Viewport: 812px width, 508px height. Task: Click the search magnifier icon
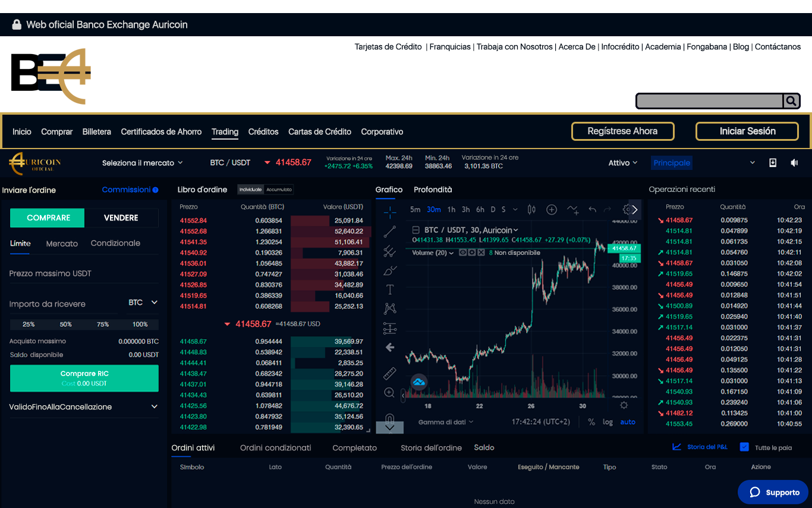click(x=791, y=101)
